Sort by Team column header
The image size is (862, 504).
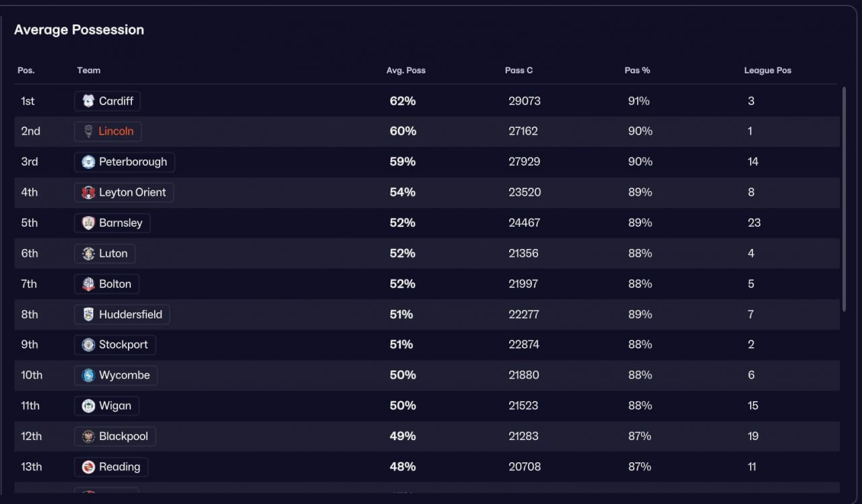pos(89,70)
